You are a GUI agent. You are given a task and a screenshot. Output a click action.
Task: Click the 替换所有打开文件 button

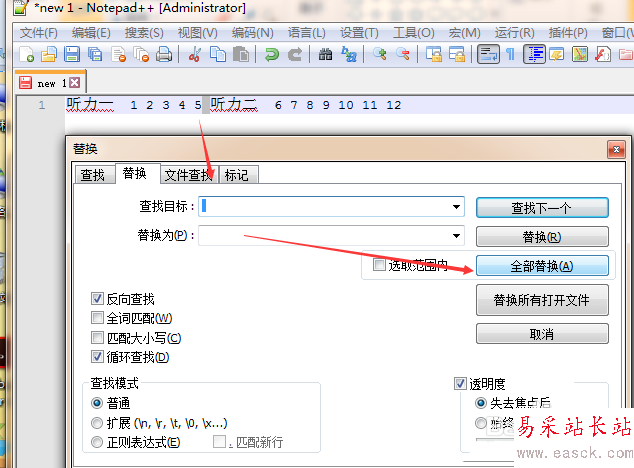pyautogui.click(x=542, y=300)
